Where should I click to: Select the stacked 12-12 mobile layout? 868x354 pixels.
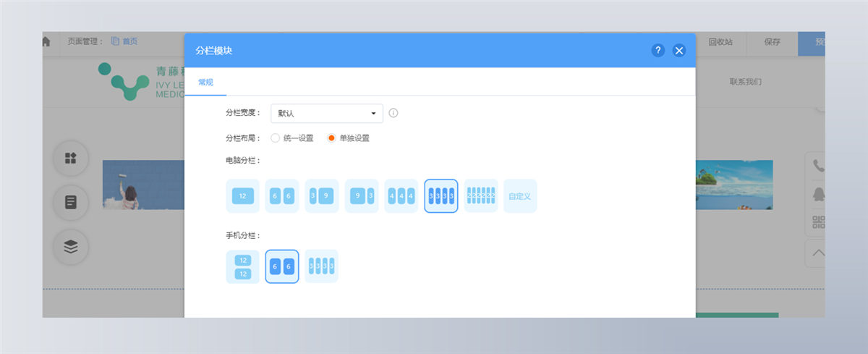(242, 266)
